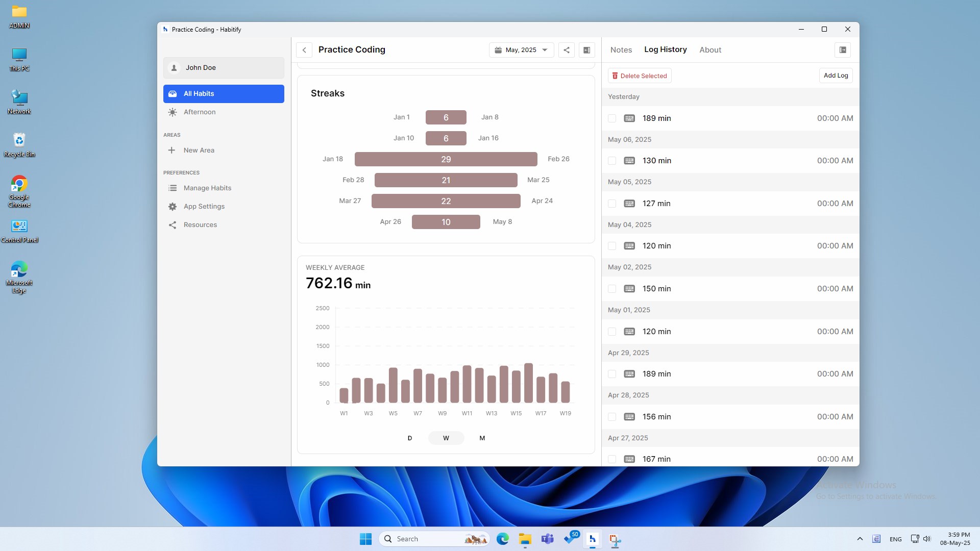Collapse the right panel with the top-right panel icon
This screenshot has width=980, height=551.
pyautogui.click(x=843, y=50)
